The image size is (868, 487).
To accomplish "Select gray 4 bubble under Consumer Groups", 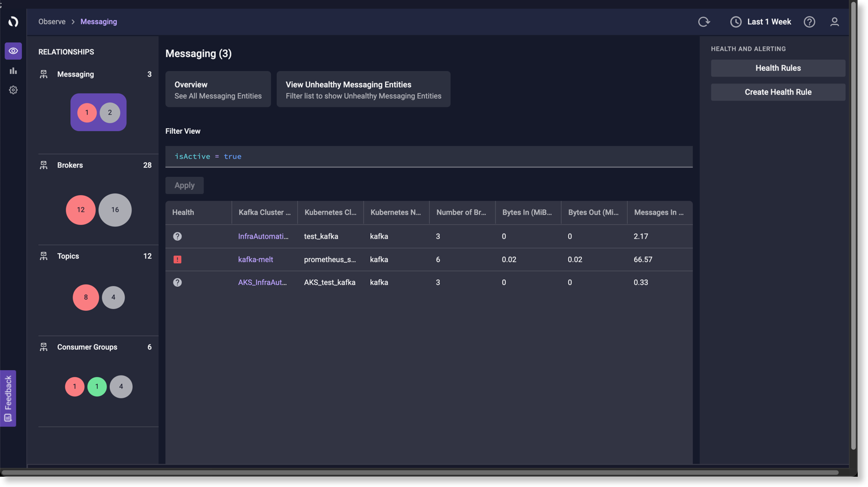I will click(121, 387).
